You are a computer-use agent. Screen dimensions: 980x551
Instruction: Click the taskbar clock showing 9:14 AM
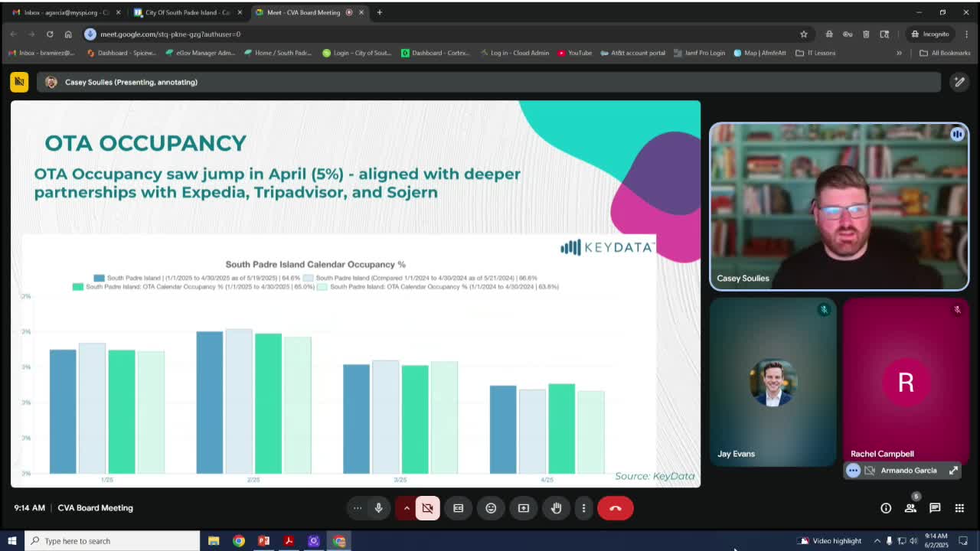coord(936,541)
